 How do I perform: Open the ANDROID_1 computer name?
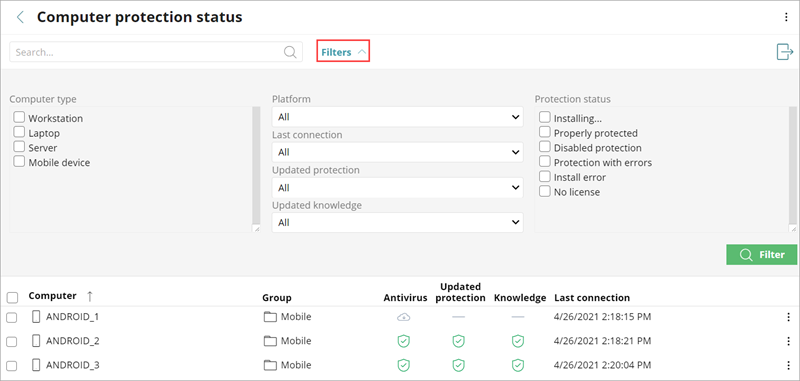point(72,317)
